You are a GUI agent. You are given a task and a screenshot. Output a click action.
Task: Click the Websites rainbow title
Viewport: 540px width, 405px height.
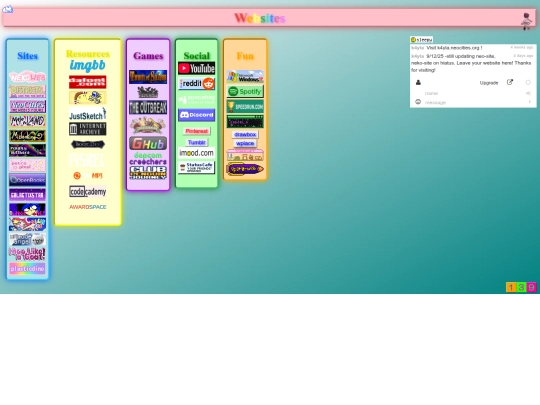coord(260,18)
